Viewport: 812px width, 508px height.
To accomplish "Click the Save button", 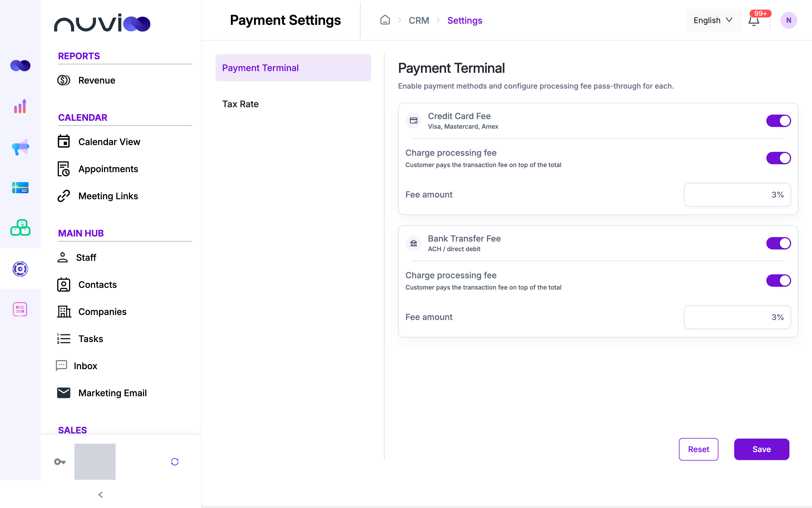I will 761,449.
